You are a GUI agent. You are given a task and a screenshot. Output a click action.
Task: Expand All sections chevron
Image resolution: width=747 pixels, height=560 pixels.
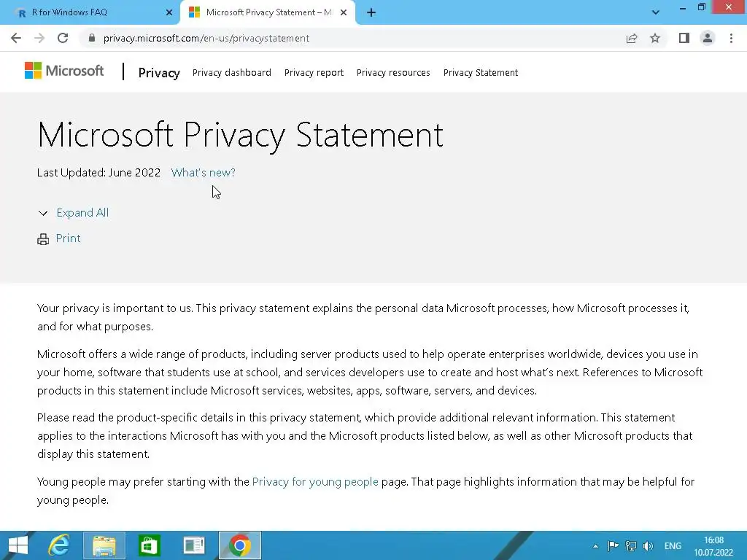click(x=43, y=214)
